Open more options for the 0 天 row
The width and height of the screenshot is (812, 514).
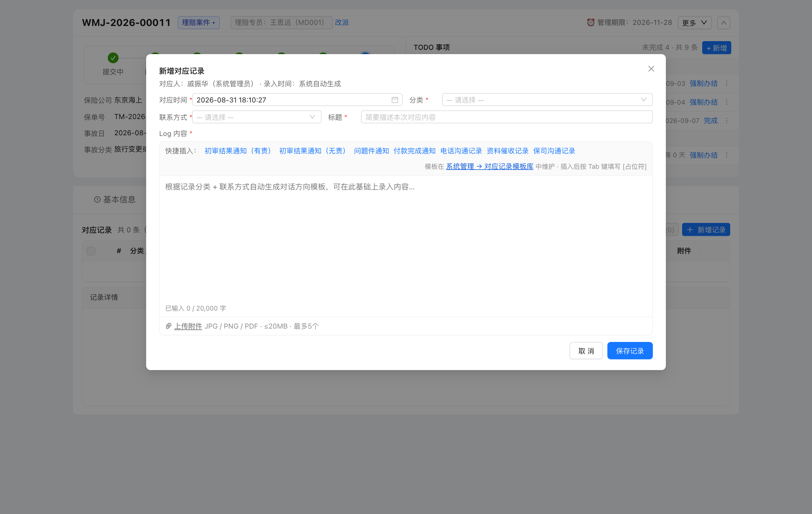[727, 155]
